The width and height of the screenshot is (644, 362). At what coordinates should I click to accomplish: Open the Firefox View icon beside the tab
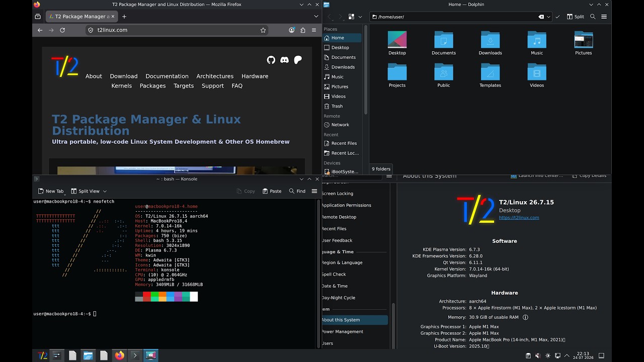coord(38,16)
